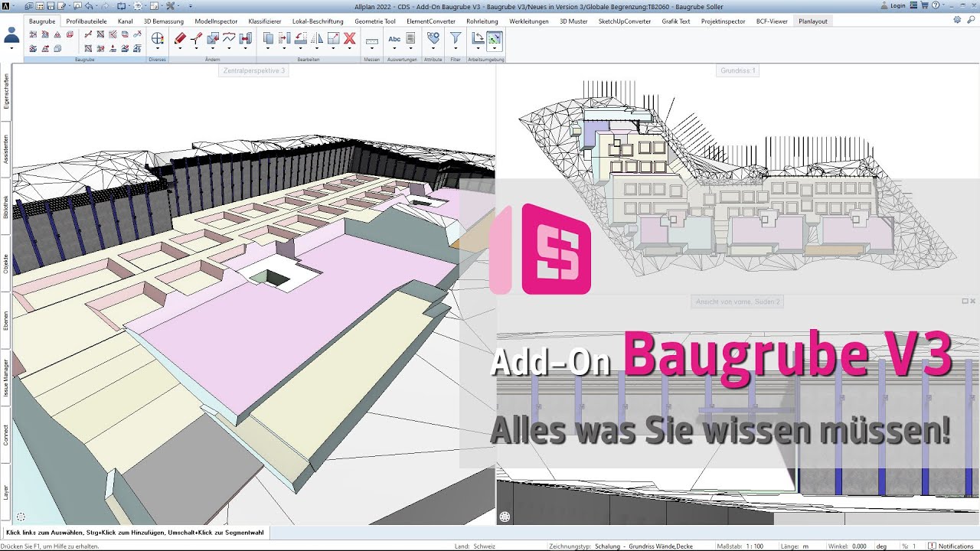
Task: Expand dropdown under the red pencil icon
Action: (x=180, y=48)
